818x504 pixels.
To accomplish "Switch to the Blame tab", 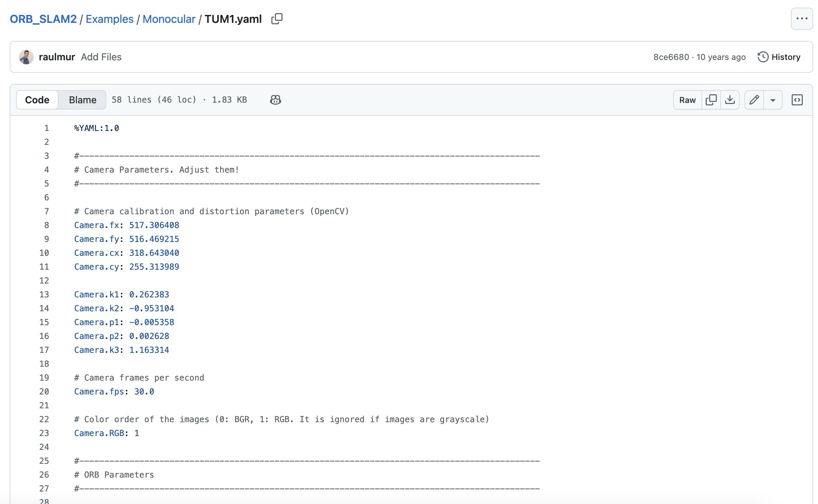I will pyautogui.click(x=82, y=100).
